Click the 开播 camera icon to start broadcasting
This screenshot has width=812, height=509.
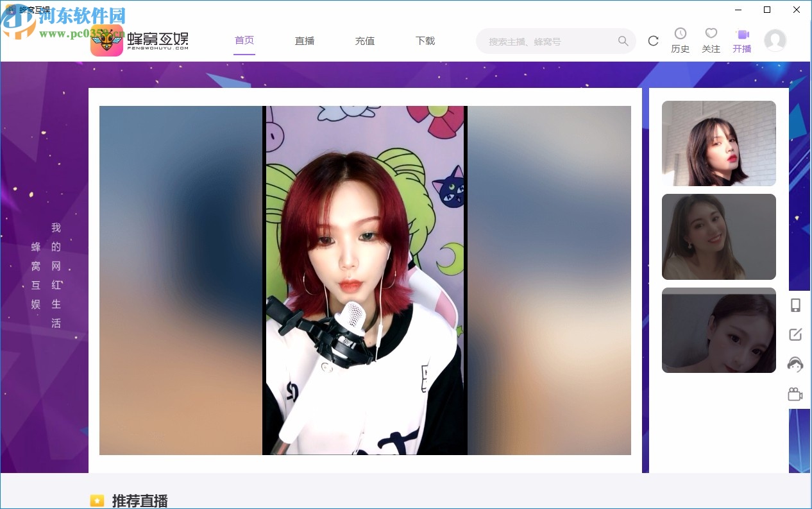tap(741, 35)
